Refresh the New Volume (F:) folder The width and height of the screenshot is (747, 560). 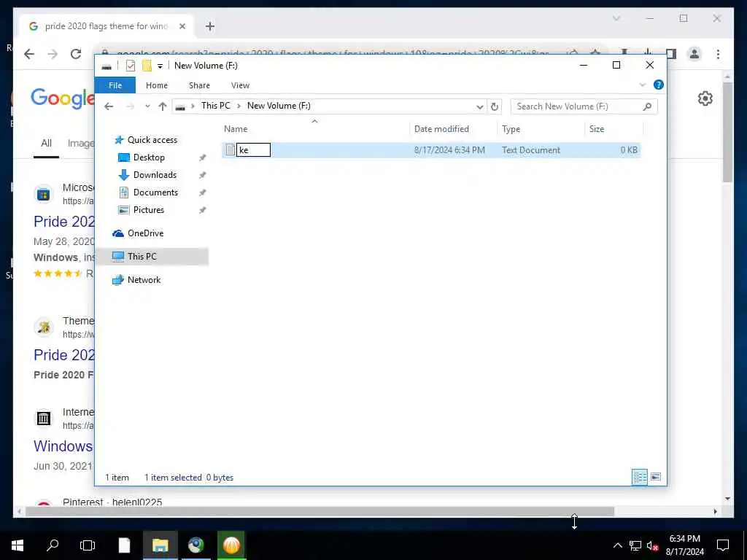coord(495,106)
